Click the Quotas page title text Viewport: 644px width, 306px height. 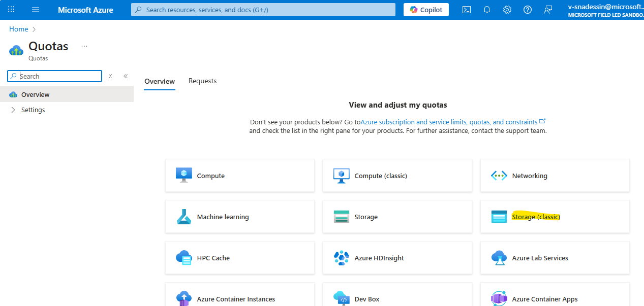coord(48,46)
